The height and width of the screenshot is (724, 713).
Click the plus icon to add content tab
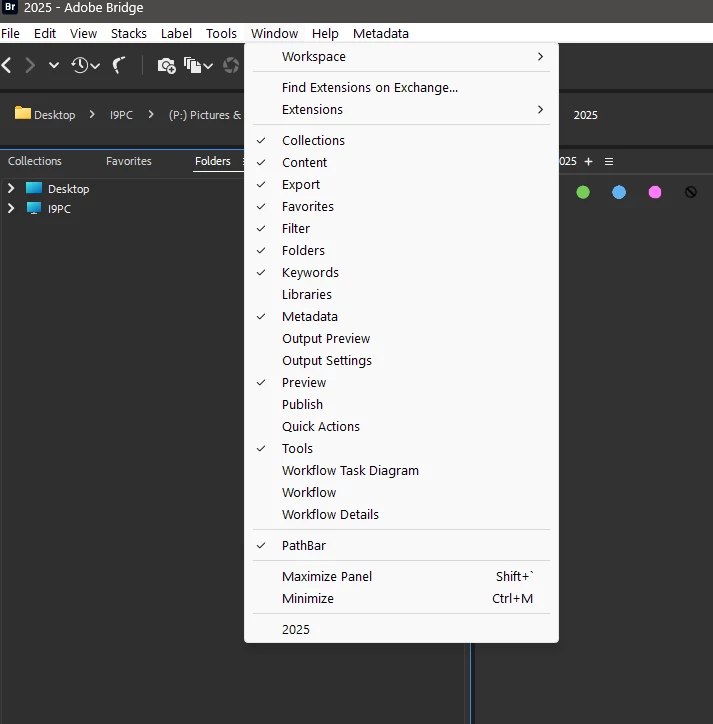point(588,162)
